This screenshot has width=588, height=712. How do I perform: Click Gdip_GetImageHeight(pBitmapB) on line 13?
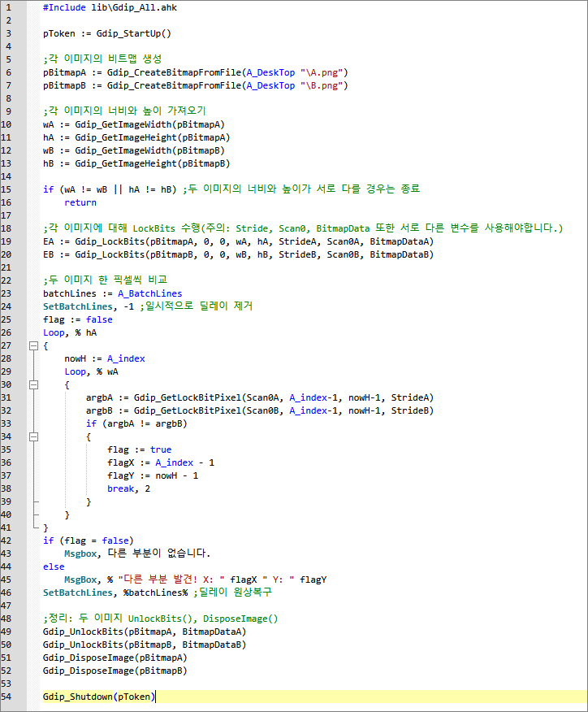tap(153, 163)
